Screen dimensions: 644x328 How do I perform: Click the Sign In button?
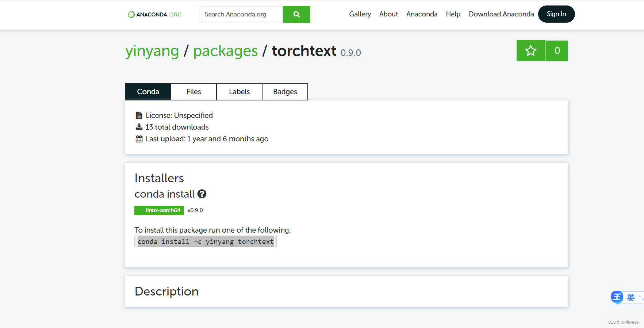pos(556,14)
